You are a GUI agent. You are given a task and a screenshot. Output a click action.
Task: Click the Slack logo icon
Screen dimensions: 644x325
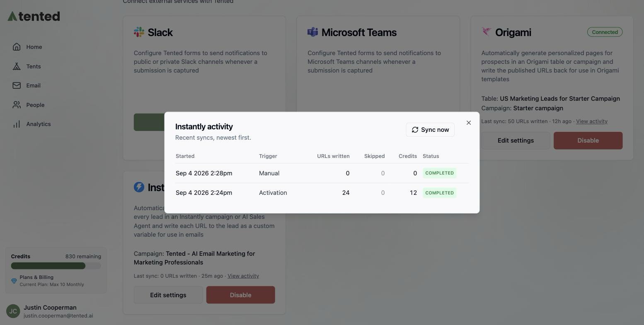pyautogui.click(x=139, y=32)
